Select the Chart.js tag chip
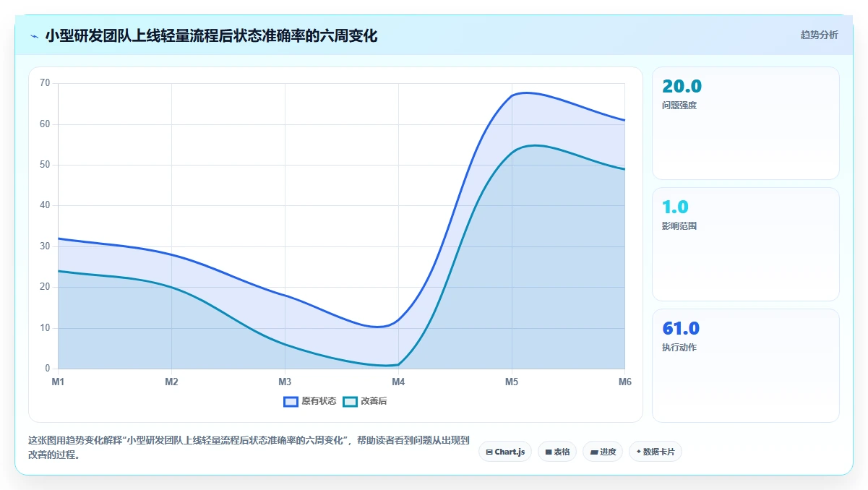Viewport: 868px width, 490px height. (505, 452)
